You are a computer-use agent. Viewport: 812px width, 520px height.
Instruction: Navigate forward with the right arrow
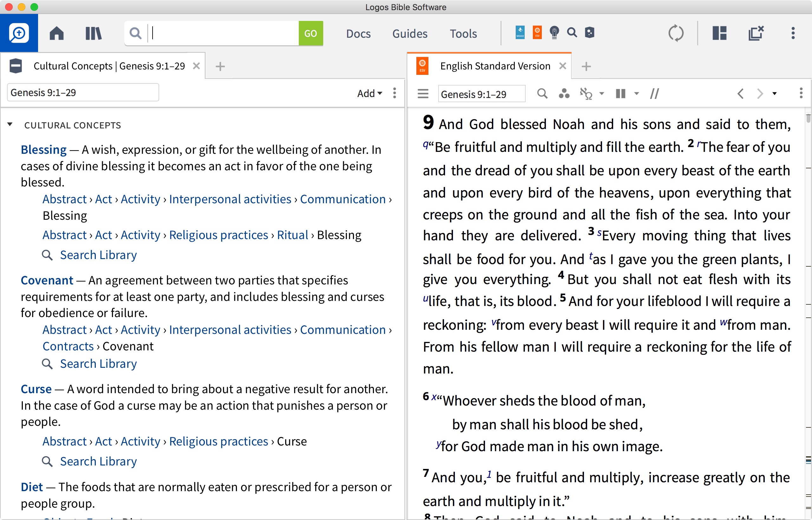point(760,94)
